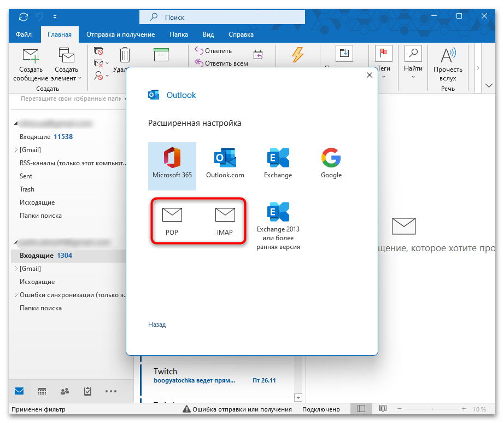504x423 pixels.
Task: Choose the POP account type
Action: click(x=172, y=221)
